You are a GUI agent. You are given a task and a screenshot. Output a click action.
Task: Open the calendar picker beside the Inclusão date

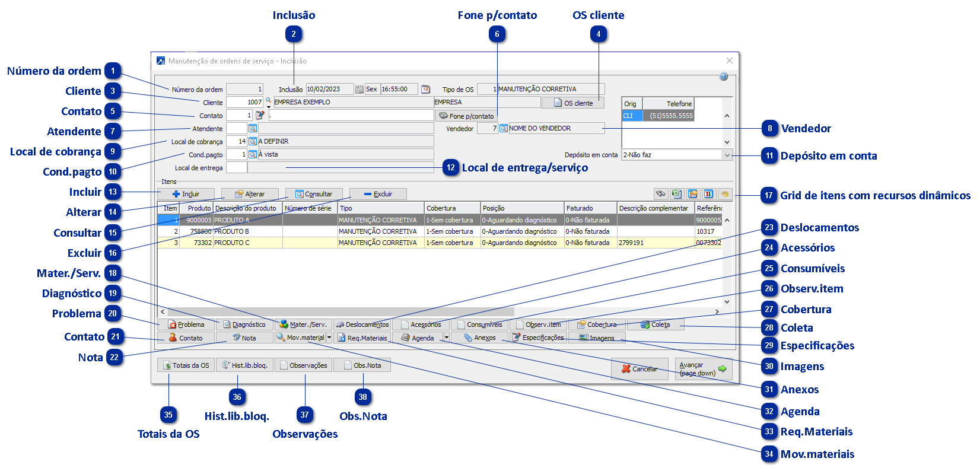(359, 89)
